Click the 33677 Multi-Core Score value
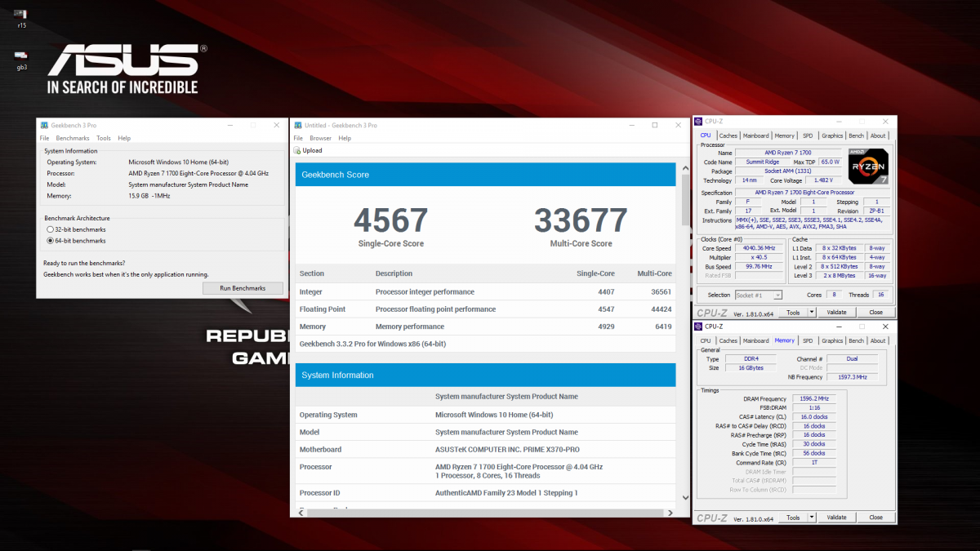980x551 pixels. pos(581,220)
